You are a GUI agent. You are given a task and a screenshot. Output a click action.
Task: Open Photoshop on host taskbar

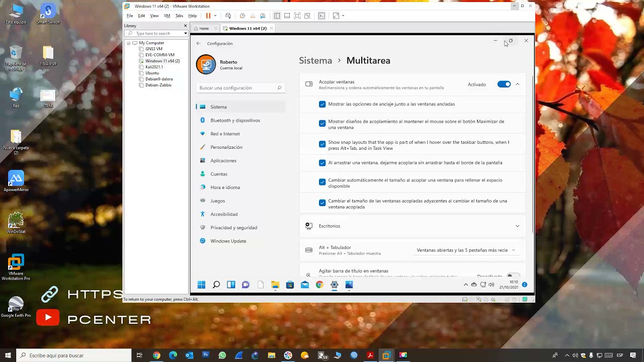pos(206,355)
